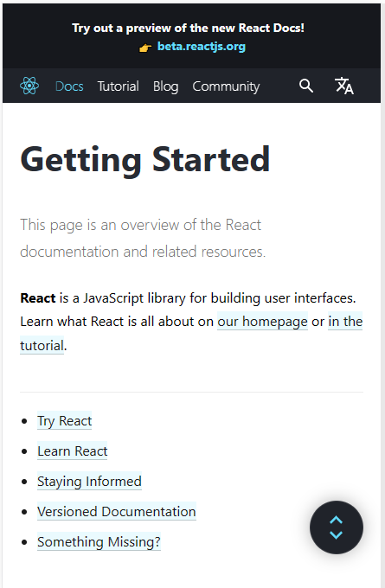Open the Community nav item
385x588 pixels.
[226, 86]
